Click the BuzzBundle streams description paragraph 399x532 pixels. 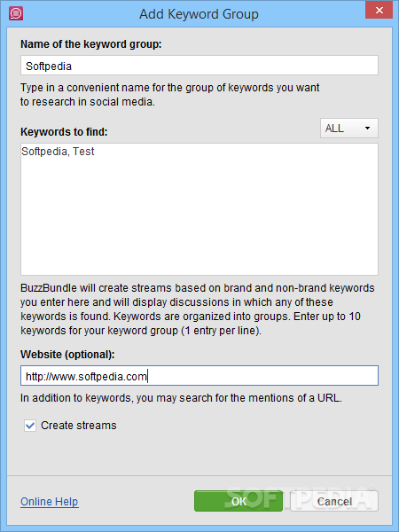(x=198, y=309)
